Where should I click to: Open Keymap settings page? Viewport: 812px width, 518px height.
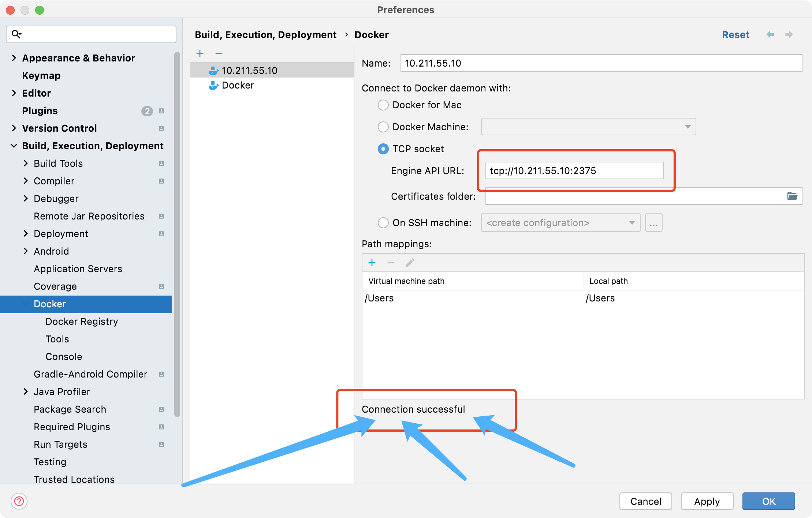tap(41, 76)
